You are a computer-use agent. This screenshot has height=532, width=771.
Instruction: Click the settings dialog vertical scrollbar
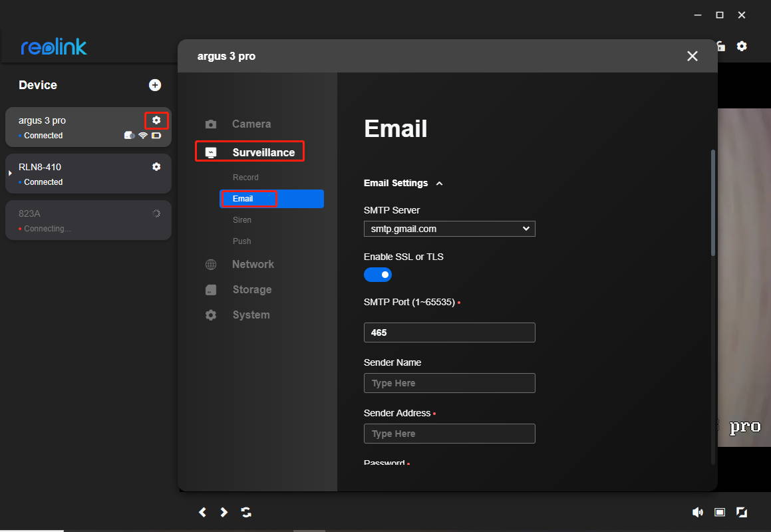tap(713, 203)
